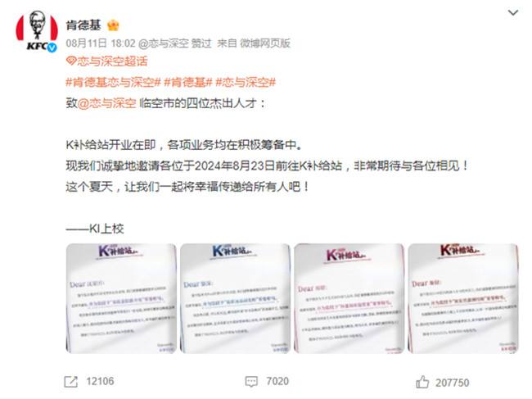The height and width of the screenshot is (399, 532).
Task: Click the blue verified badge on avatar
Action: (x=52, y=48)
